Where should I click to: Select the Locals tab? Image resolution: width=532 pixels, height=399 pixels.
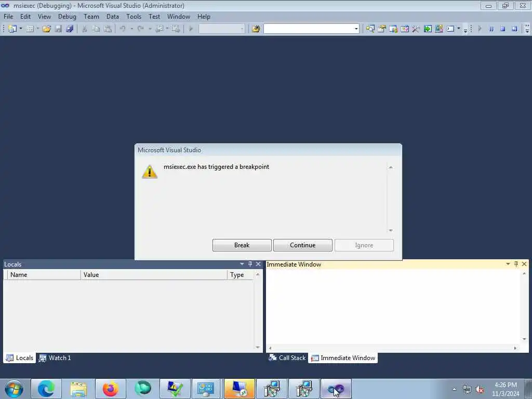[x=20, y=358]
